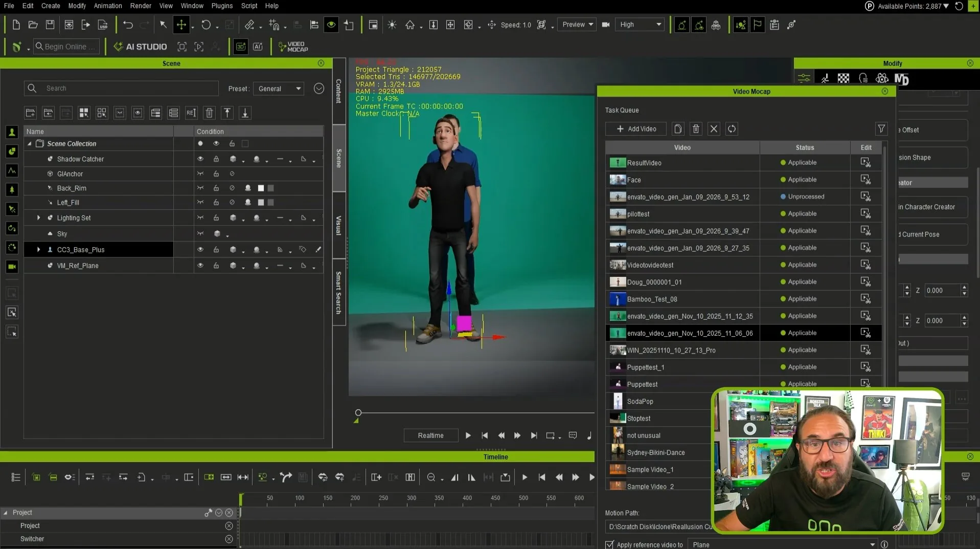The height and width of the screenshot is (549, 980).
Task: Click the Undo arrow icon
Action: click(128, 25)
